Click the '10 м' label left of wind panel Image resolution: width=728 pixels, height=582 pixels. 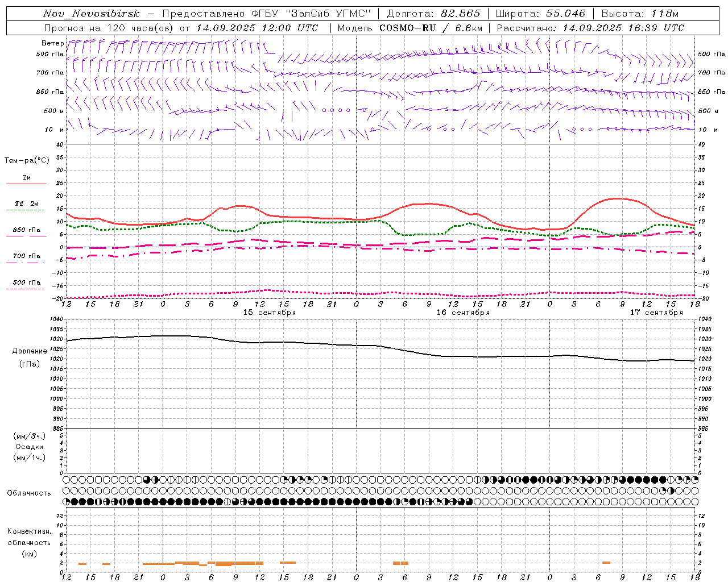point(54,130)
